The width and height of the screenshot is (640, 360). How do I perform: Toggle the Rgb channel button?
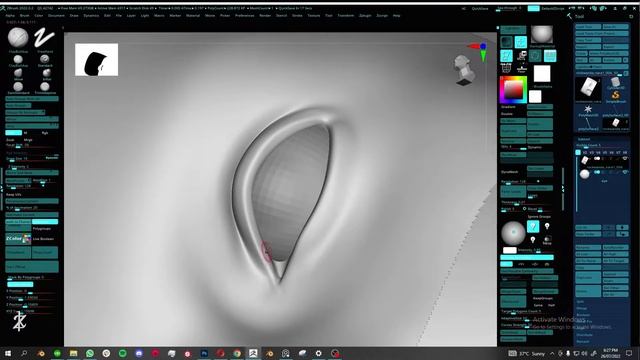tap(45, 133)
